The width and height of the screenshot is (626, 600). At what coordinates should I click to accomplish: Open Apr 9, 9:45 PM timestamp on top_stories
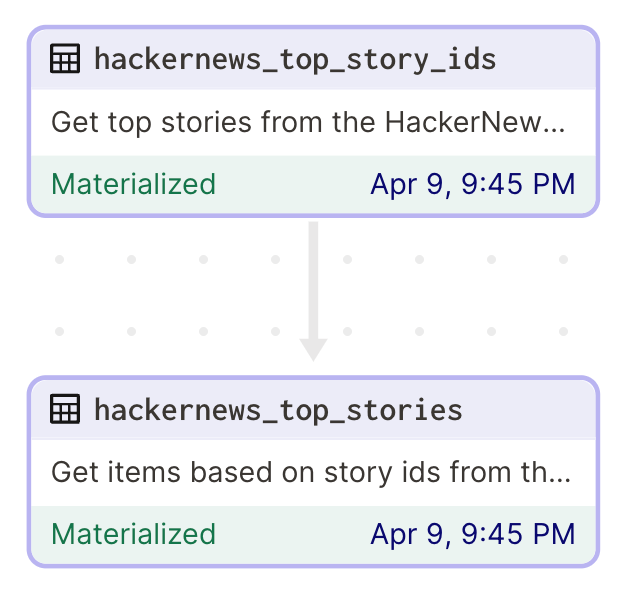pyautogui.click(x=473, y=534)
